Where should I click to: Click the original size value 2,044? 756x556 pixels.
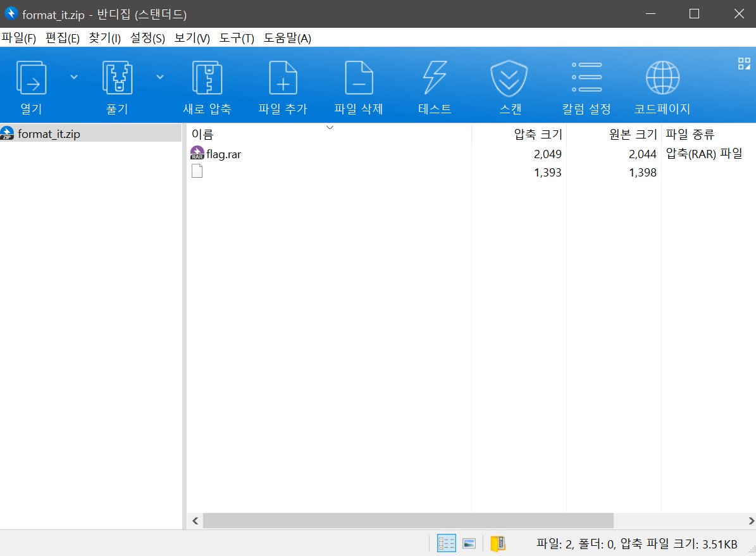pos(643,154)
